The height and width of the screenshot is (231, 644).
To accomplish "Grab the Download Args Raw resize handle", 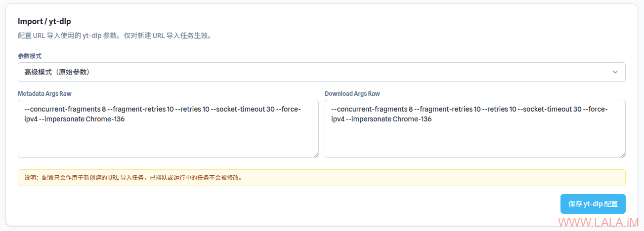I will (622, 154).
